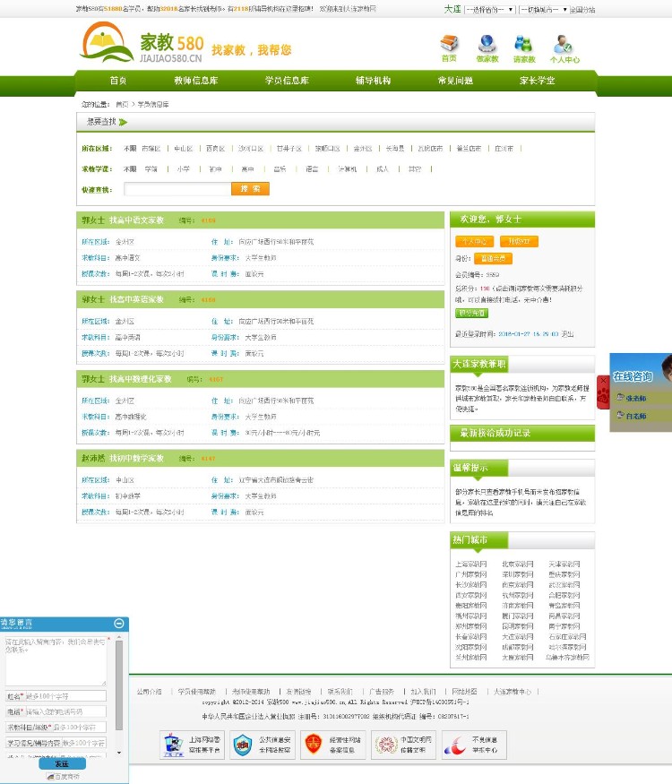
Task: Click the 不良信息举报中心 badge
Action: coord(475,745)
